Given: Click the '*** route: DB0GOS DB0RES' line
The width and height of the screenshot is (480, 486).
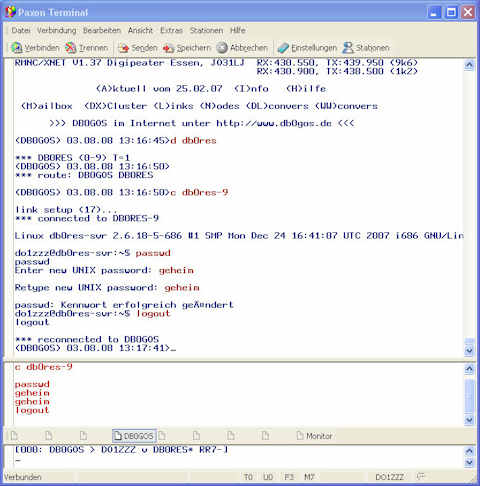Looking at the screenshot, I should click(84, 175).
